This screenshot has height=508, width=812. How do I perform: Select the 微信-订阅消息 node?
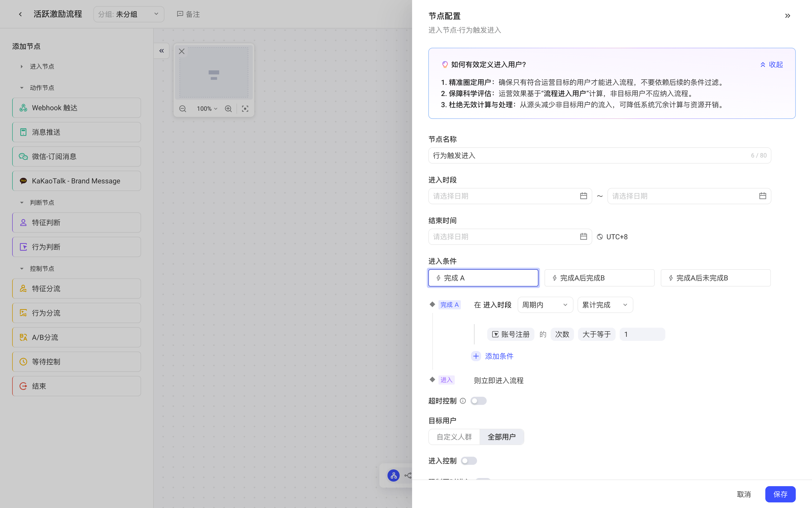pos(76,156)
